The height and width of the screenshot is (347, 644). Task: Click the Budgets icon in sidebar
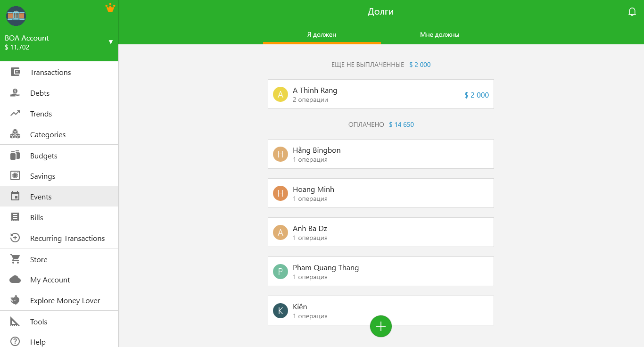(x=15, y=156)
